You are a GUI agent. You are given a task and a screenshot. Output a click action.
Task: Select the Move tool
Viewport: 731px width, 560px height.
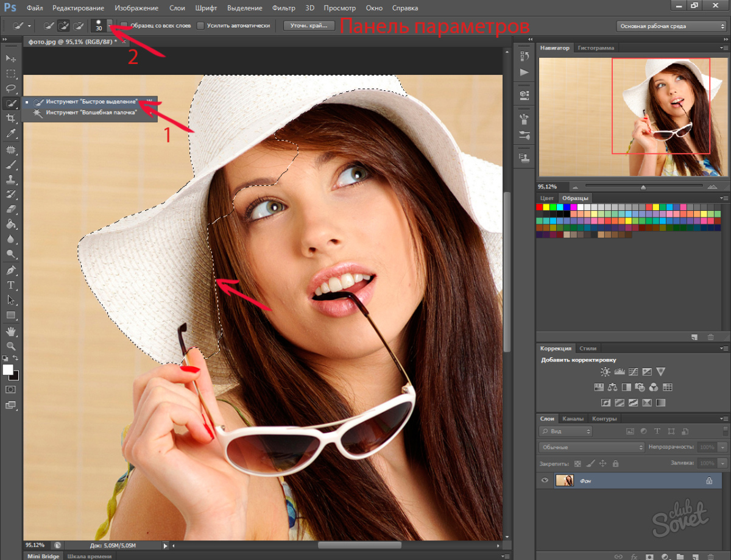[x=10, y=58]
